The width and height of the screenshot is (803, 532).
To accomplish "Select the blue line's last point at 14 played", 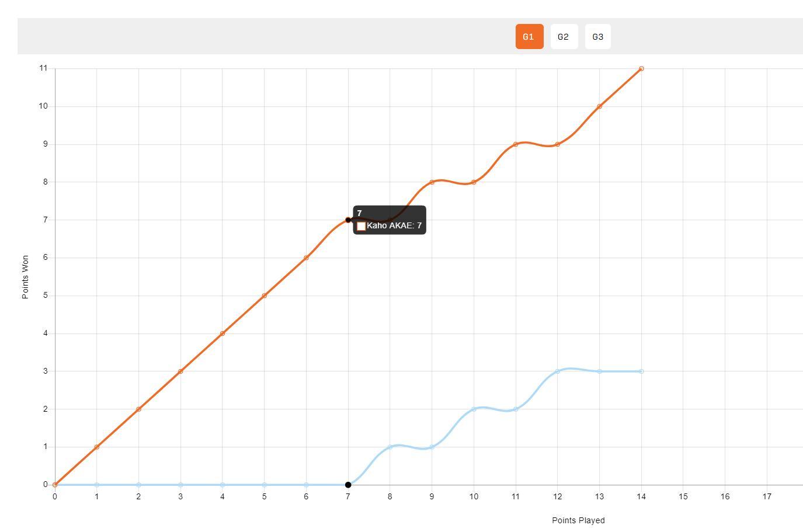I will 641,371.
